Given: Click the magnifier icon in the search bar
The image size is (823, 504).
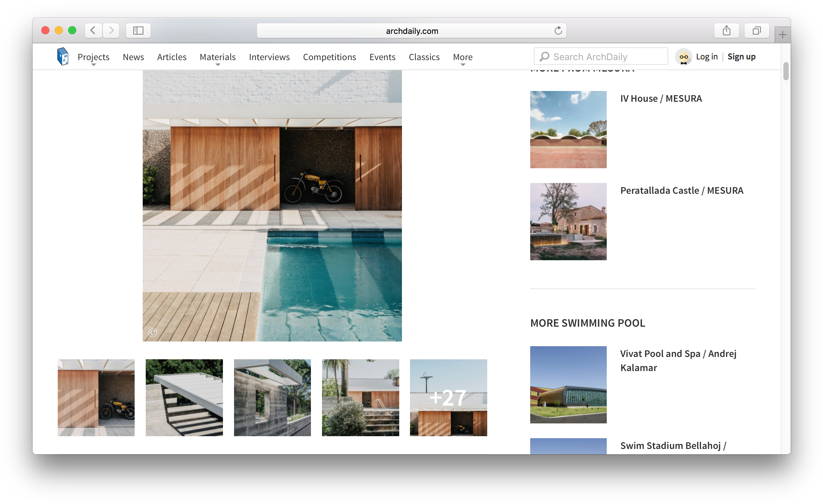Looking at the screenshot, I should (x=544, y=56).
